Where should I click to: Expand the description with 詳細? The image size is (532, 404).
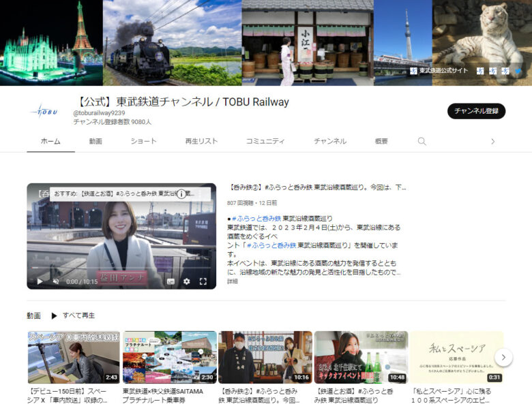tap(233, 281)
